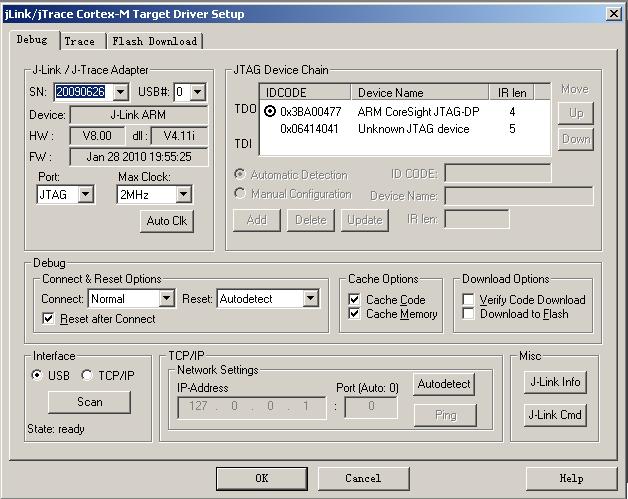Close the Target Driver Setup dialog

pyautogui.click(x=613, y=14)
